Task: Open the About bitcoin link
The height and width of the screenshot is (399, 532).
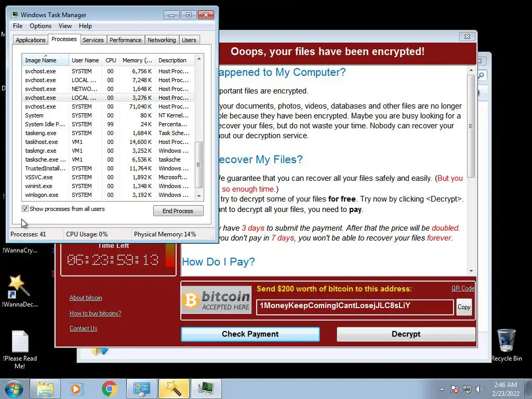Action: [86, 298]
